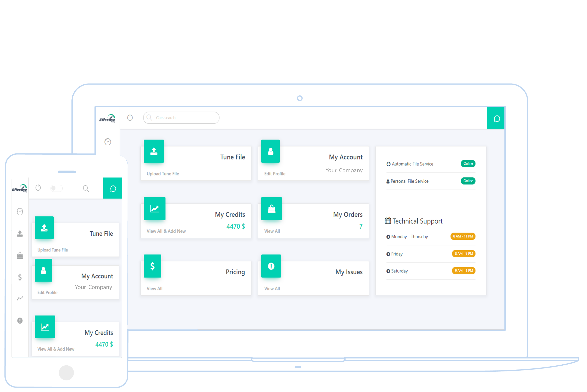Image resolution: width=587 pixels, height=392 pixels.
Task: Click View All & Add New under My Credits
Action: click(166, 231)
